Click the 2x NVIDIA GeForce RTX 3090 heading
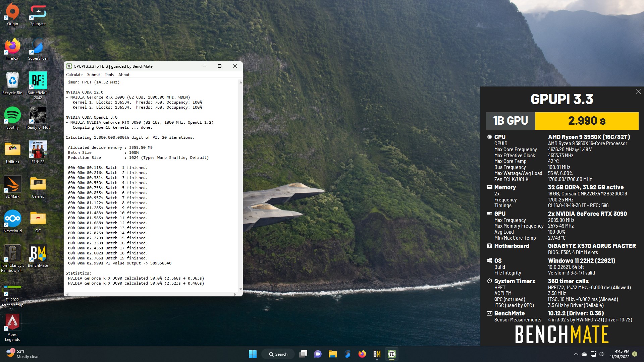The height and width of the screenshot is (362, 644). 587,214
